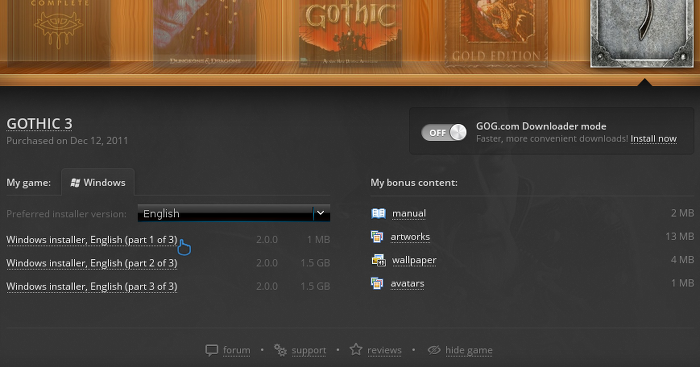
Task: Select the Gold Edition game cover
Action: tap(496, 33)
